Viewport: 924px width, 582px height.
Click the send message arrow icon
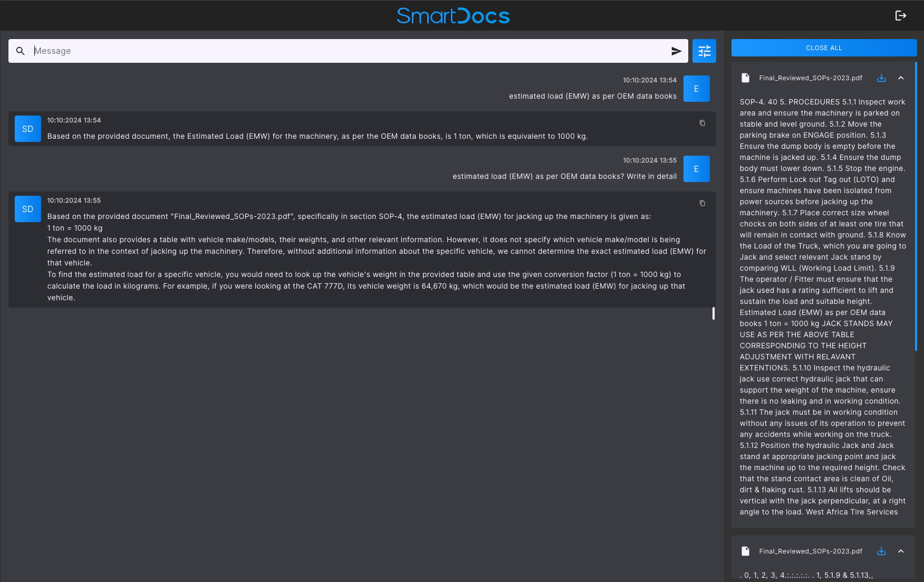click(x=676, y=51)
